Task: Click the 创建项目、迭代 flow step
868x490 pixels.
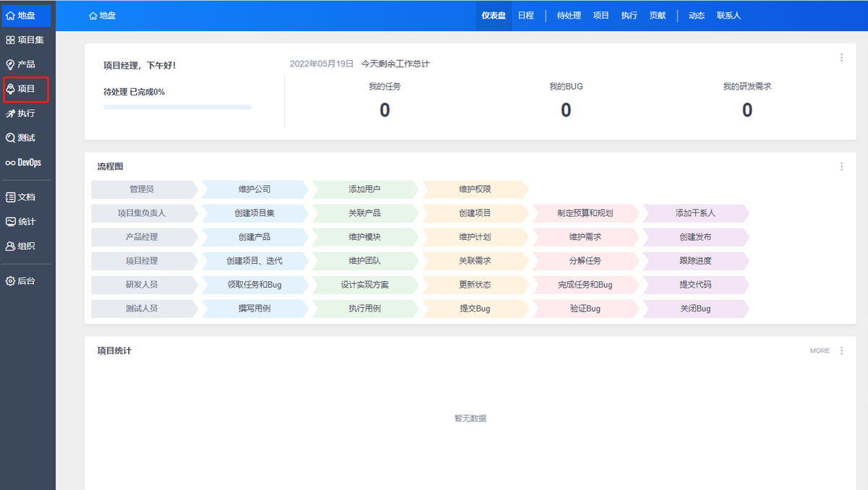Action: pos(255,261)
